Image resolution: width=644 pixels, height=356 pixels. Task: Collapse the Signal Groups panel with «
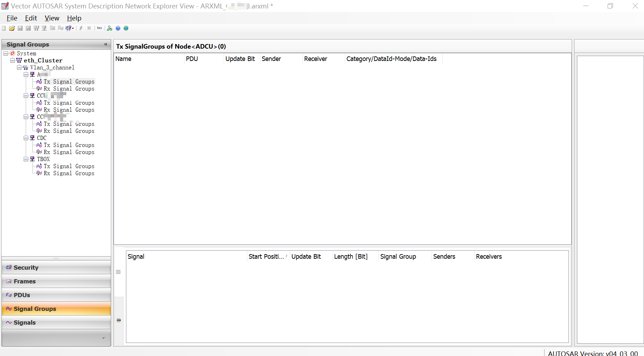[x=106, y=44]
